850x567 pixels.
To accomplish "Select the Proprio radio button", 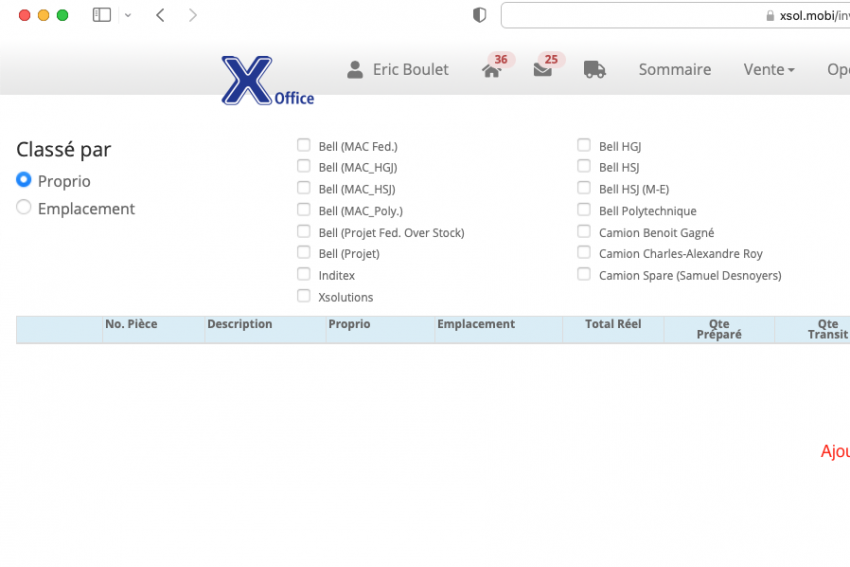I will click(x=24, y=180).
